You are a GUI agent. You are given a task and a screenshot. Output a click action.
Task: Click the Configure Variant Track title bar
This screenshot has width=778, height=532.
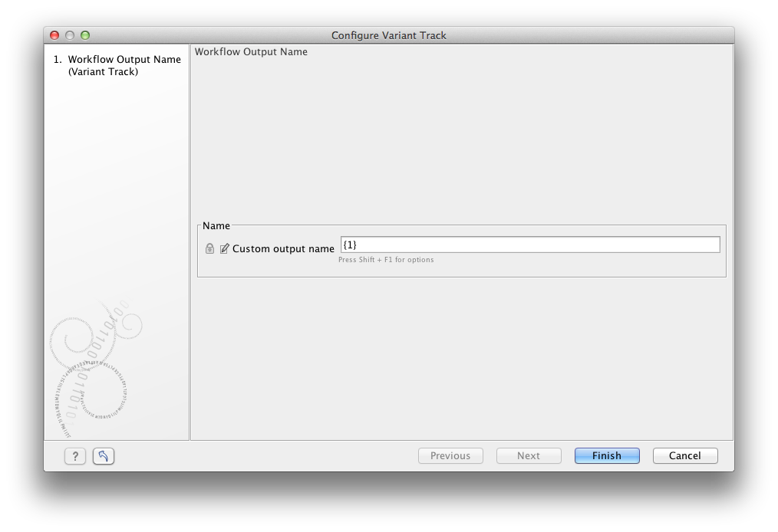click(389, 35)
